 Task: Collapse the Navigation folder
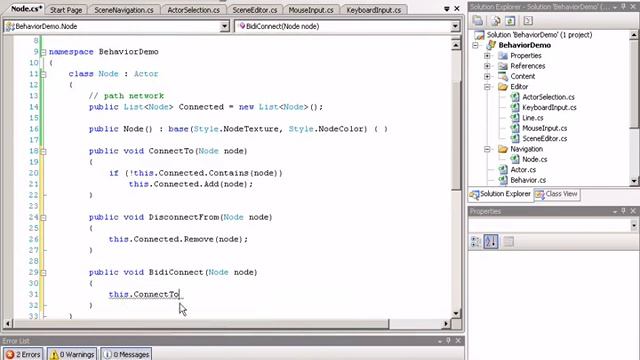point(487,149)
